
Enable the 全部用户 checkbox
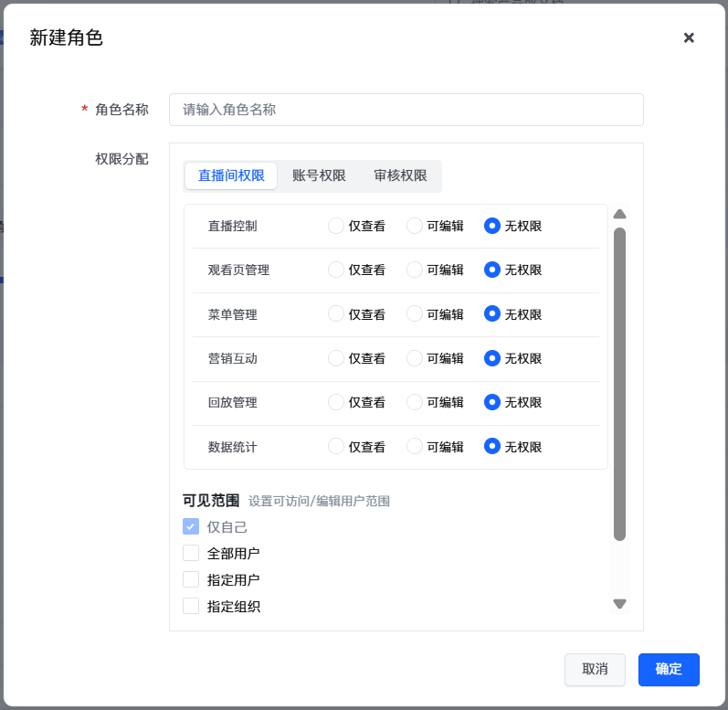pos(191,553)
